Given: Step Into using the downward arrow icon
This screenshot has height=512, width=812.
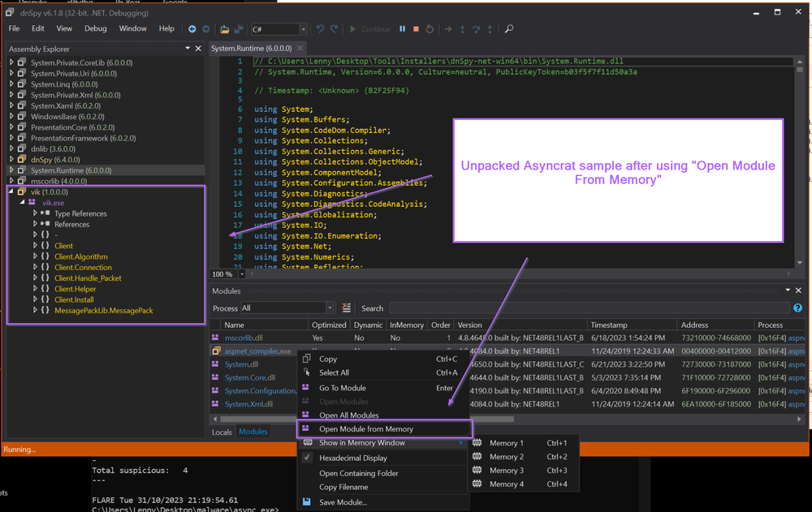Looking at the screenshot, I should click(x=464, y=28).
